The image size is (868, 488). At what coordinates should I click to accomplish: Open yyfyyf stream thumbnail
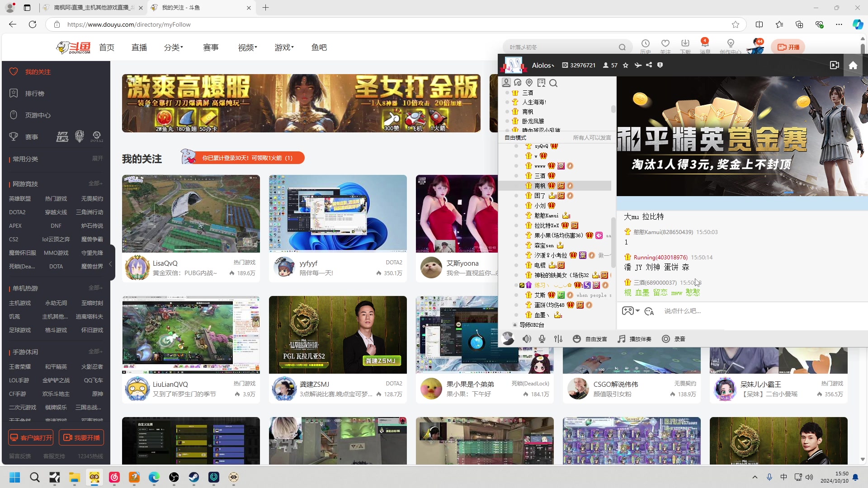[x=338, y=213]
